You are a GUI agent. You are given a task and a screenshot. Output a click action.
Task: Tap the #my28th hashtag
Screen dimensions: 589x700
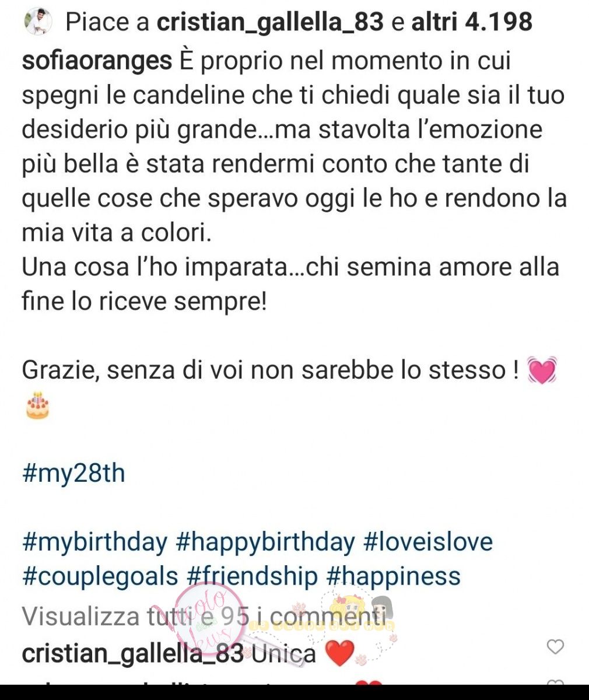coord(73,473)
